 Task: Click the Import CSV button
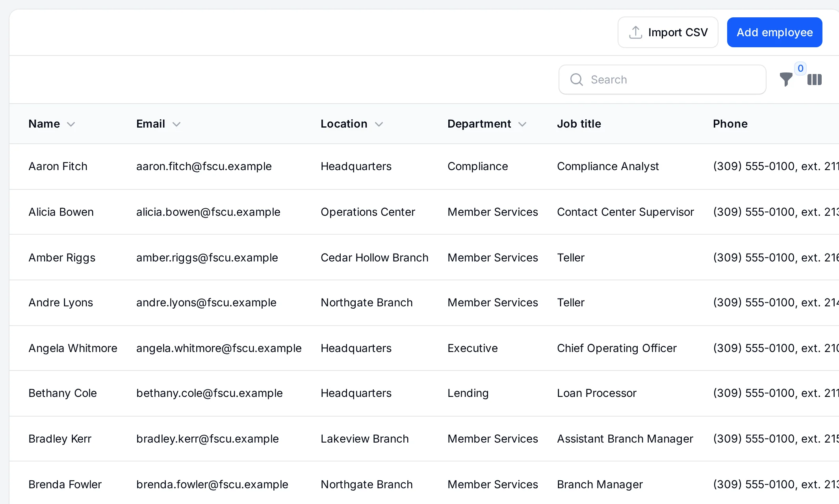click(668, 32)
